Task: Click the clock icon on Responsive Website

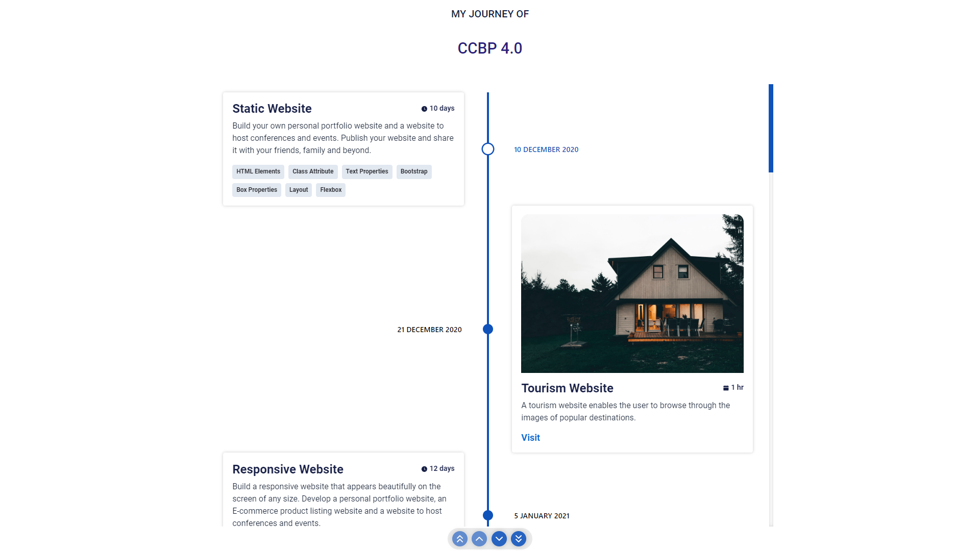Action: click(x=423, y=469)
